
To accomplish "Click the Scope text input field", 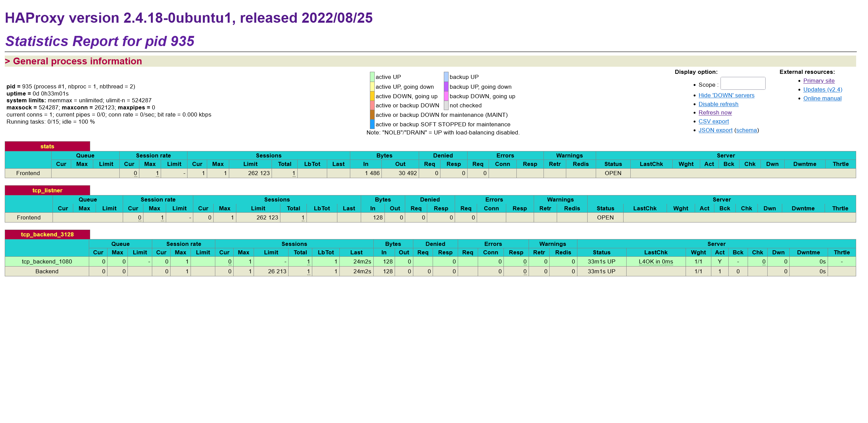I will 743,83.
